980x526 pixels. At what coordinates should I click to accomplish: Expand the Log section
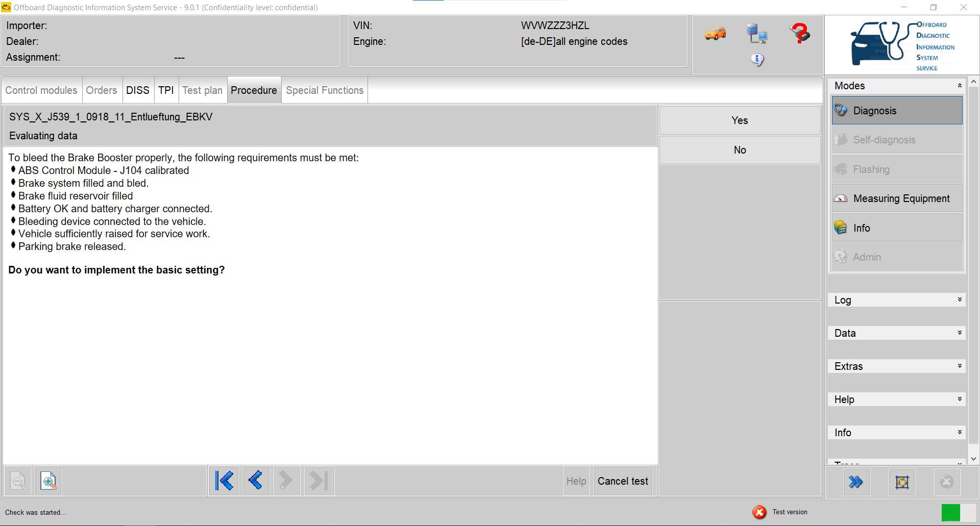pos(959,300)
